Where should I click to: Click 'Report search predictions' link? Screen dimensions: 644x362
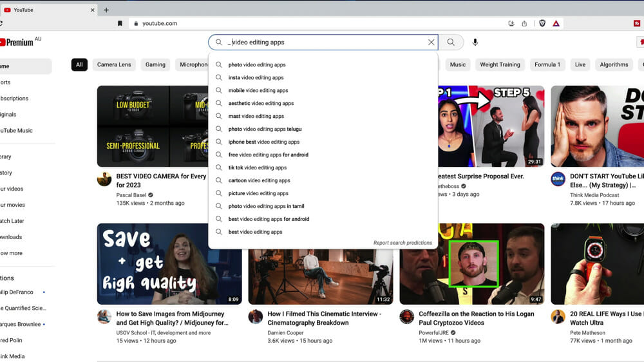[x=402, y=243]
